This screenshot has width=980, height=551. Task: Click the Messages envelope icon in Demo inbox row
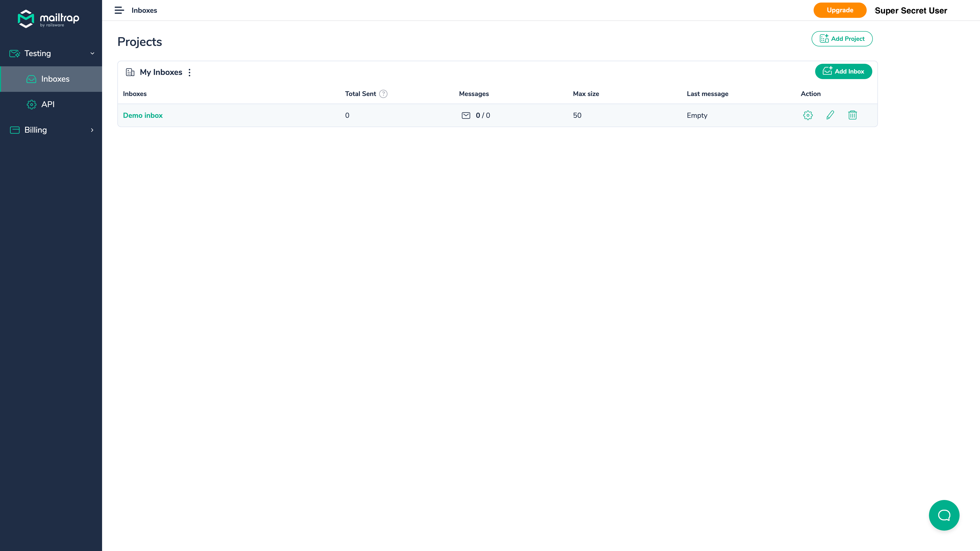coord(466,115)
